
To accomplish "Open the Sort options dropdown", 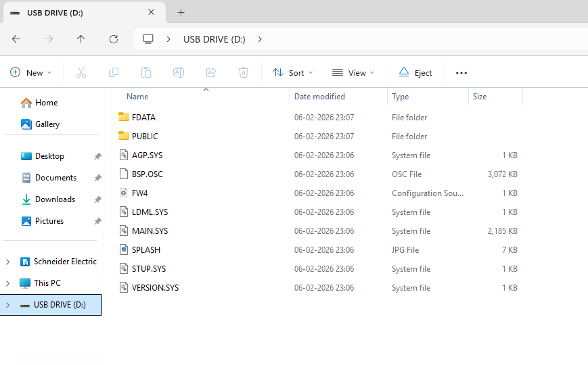I will coord(293,72).
